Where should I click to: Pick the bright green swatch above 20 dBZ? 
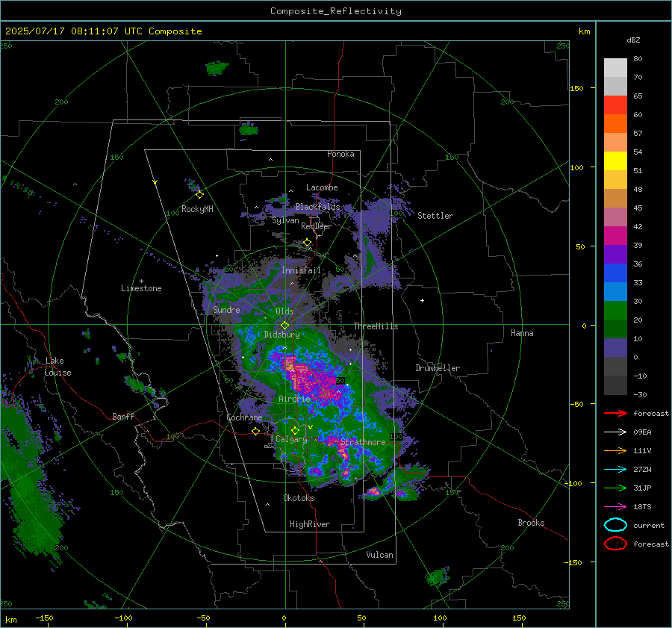pos(615,311)
